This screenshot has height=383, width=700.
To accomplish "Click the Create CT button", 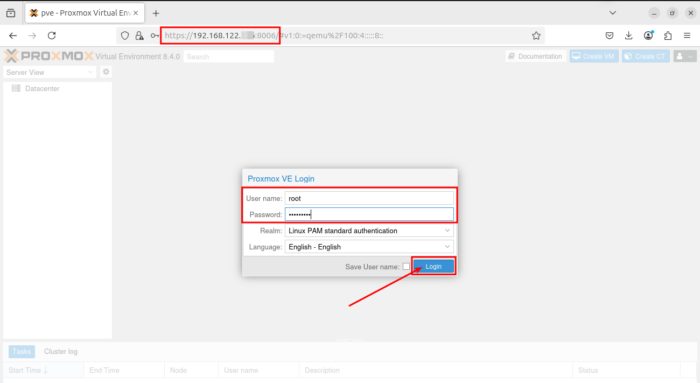I will (646, 56).
